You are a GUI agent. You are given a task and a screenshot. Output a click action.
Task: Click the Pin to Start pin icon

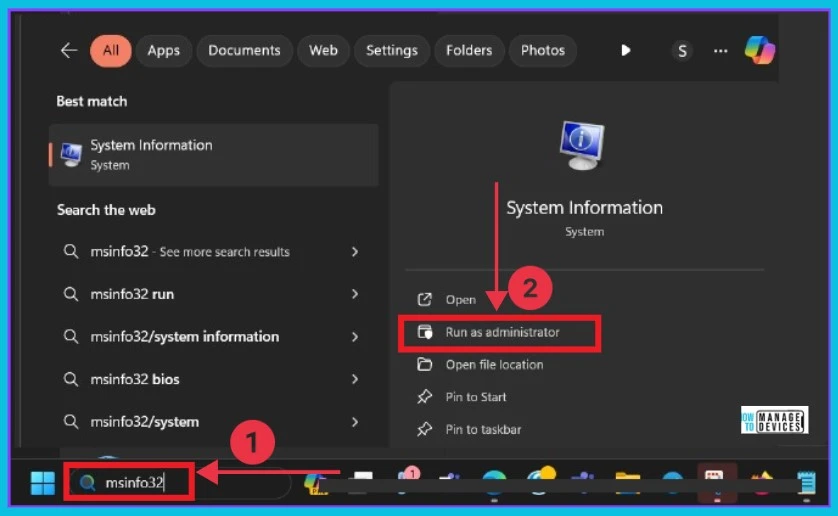(425, 397)
